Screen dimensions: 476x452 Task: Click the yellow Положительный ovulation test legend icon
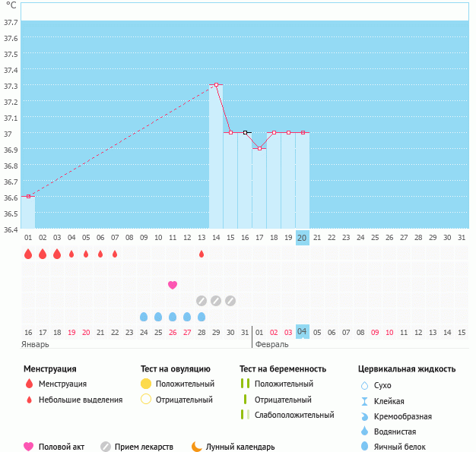pos(146,384)
